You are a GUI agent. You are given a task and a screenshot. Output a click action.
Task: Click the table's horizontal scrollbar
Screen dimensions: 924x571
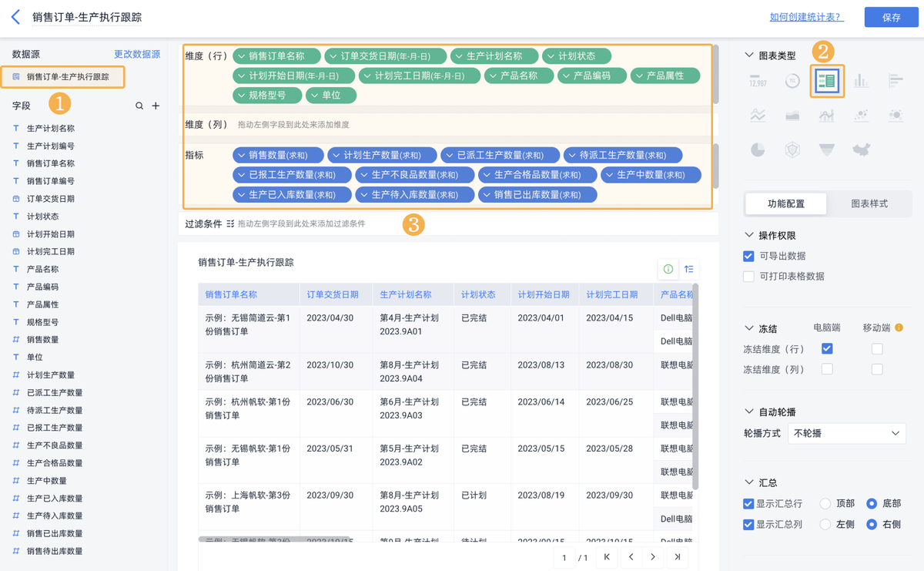pos(274,539)
